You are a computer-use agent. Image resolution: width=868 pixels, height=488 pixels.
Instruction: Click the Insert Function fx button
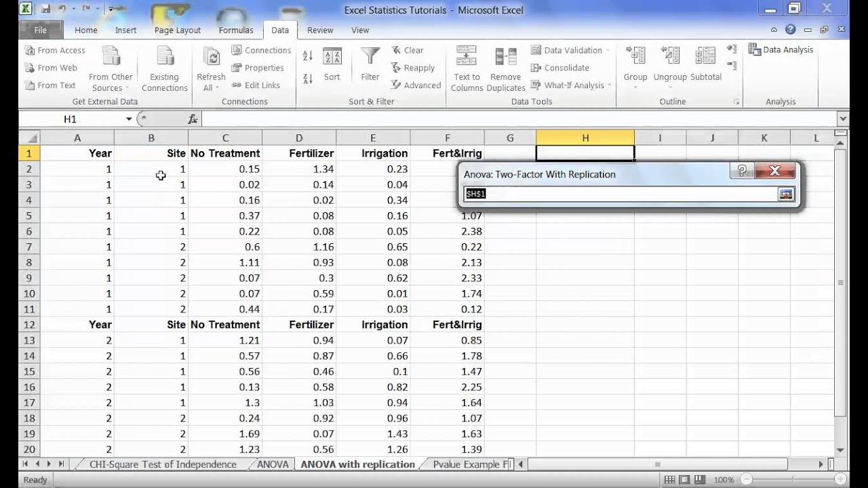pyautogui.click(x=193, y=119)
